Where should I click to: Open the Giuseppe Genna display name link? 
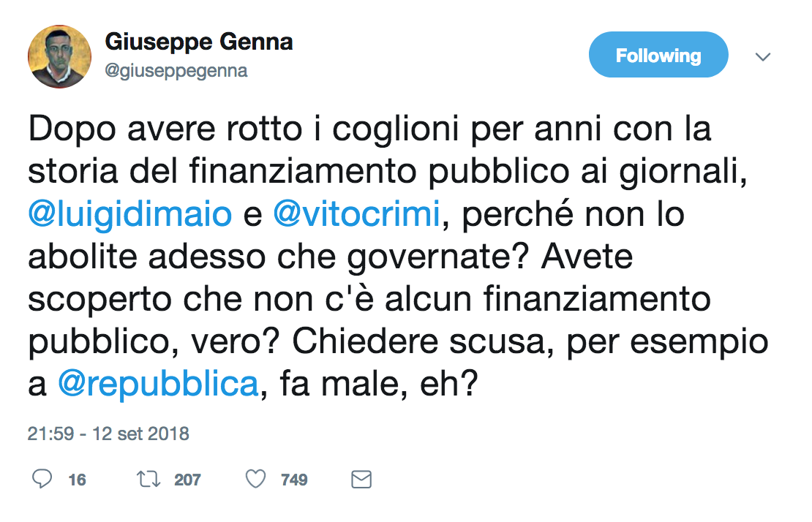(x=199, y=42)
